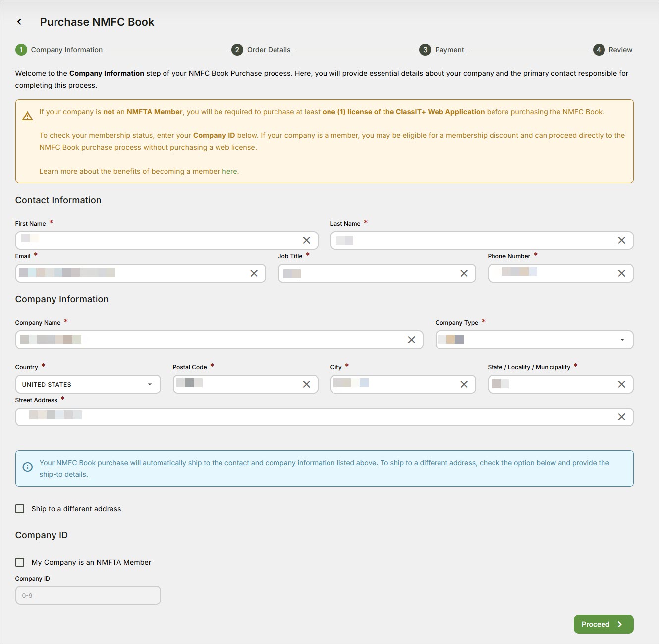Clear the City field
The image size is (659, 644).
click(x=464, y=384)
